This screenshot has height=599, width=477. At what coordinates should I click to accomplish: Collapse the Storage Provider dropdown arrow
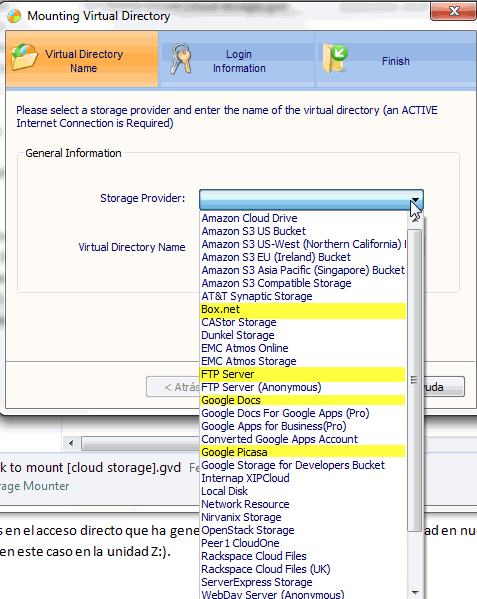415,200
